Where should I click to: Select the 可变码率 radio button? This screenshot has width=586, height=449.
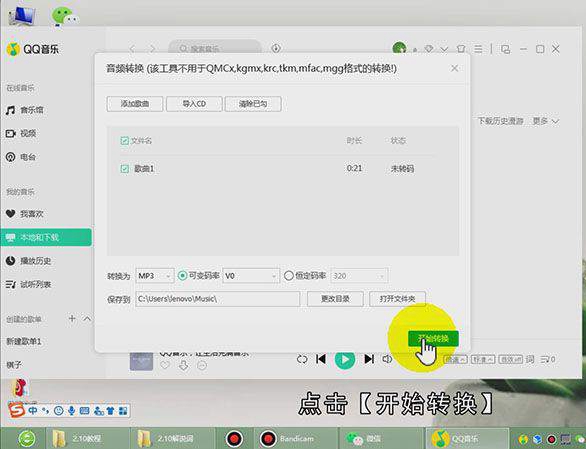coord(182,276)
